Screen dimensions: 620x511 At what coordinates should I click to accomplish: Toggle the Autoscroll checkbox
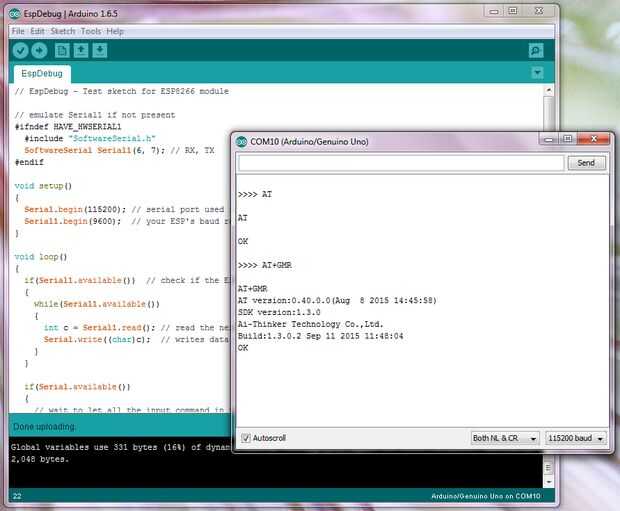pyautogui.click(x=246, y=438)
